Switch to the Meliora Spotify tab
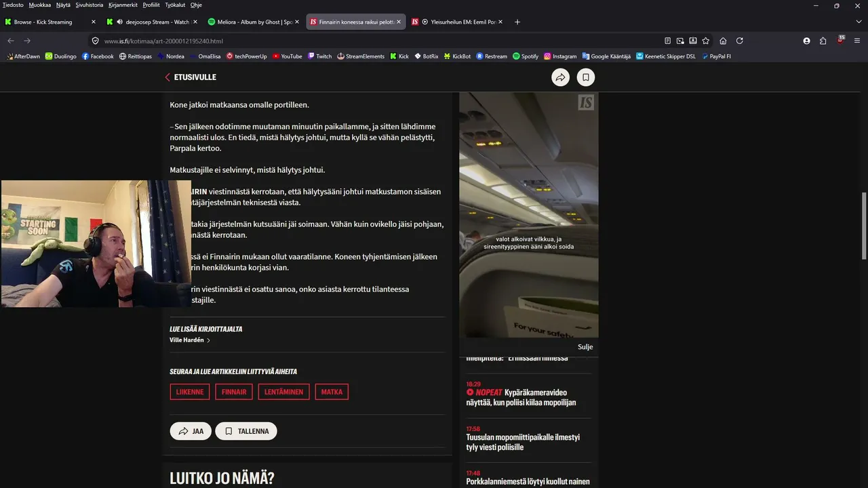868x488 pixels. tap(254, 22)
